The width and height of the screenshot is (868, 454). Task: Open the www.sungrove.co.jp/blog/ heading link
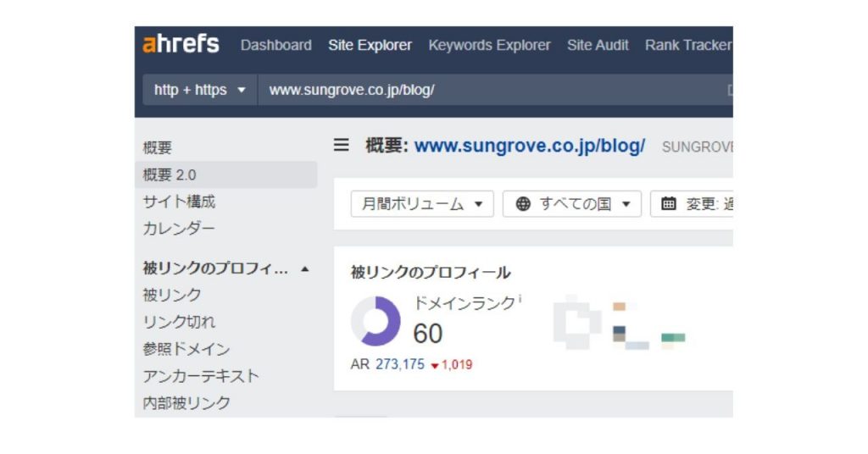[x=530, y=146]
